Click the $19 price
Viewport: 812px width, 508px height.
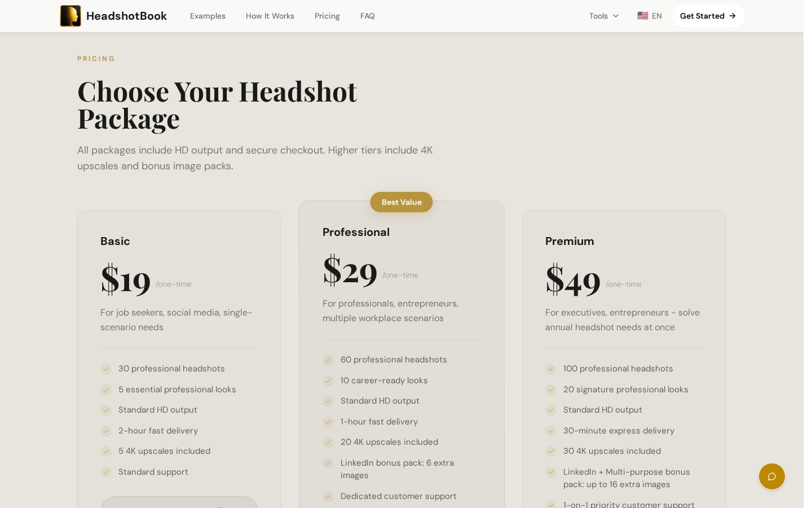pos(126,279)
